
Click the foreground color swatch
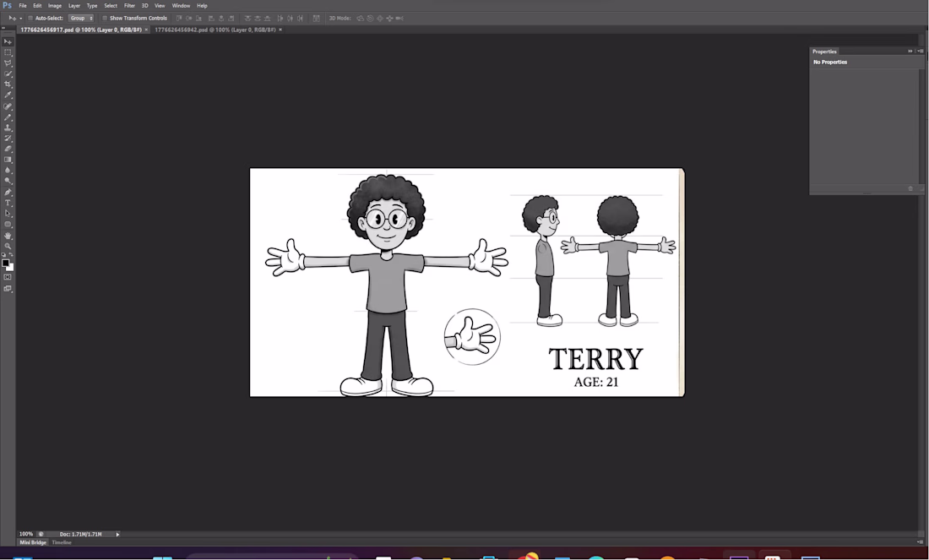[x=5, y=264]
